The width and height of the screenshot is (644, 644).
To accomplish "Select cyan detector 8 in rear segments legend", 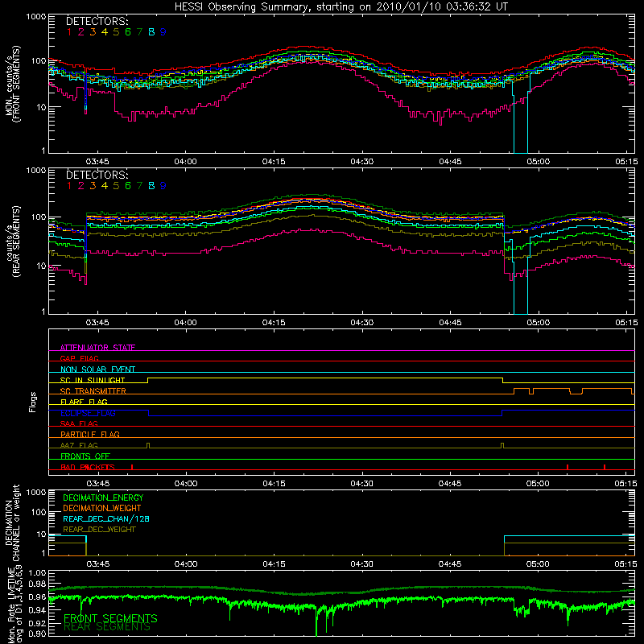I will (x=151, y=186).
